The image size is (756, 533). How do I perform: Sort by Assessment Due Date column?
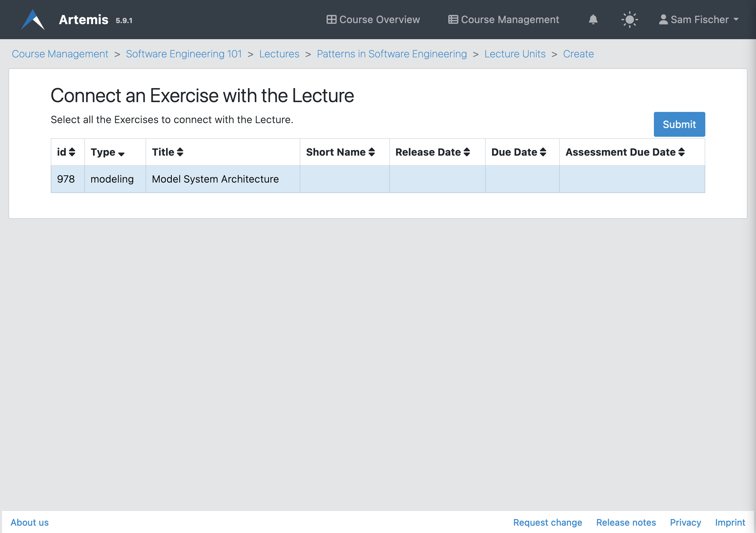[625, 152]
